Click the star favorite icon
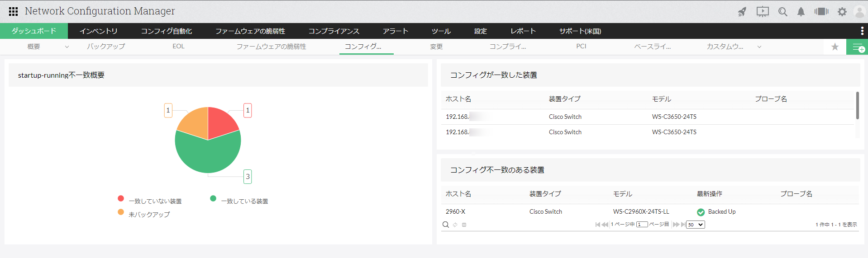The height and width of the screenshot is (258, 868). click(835, 47)
